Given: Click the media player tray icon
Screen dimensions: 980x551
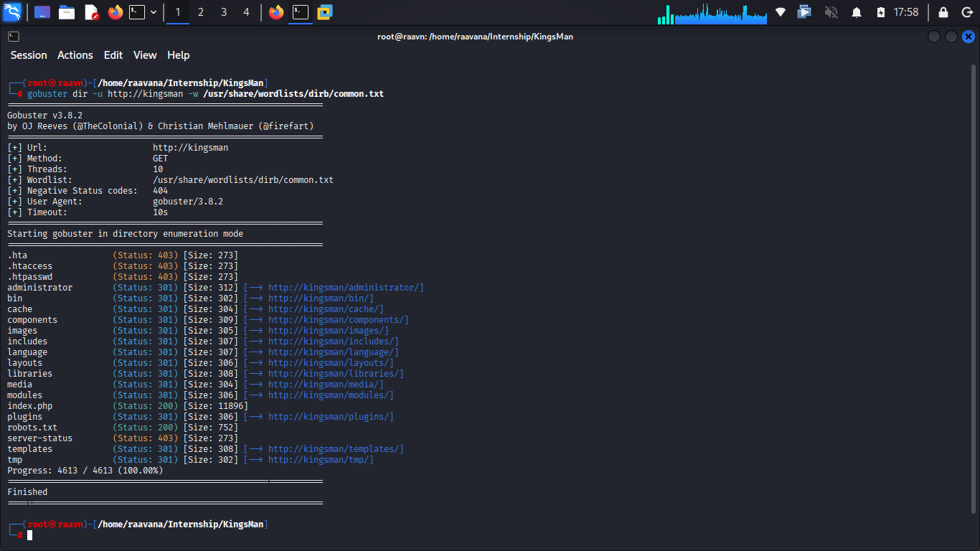Looking at the screenshot, I should (x=805, y=12).
